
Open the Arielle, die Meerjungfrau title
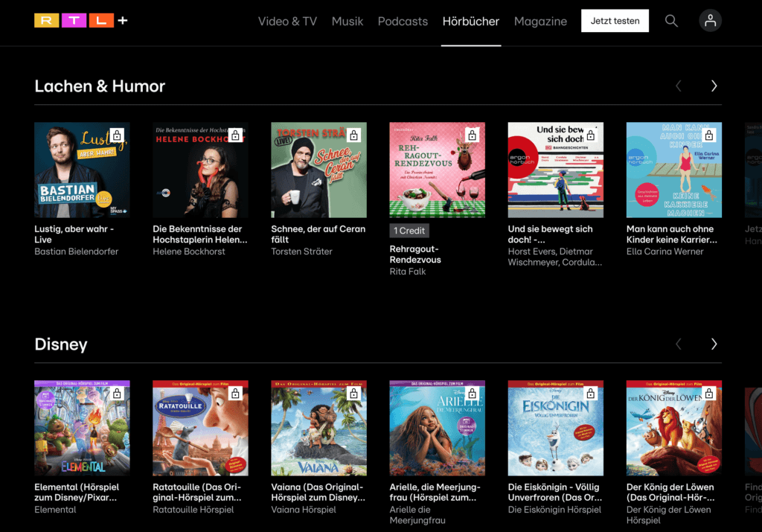click(x=435, y=492)
